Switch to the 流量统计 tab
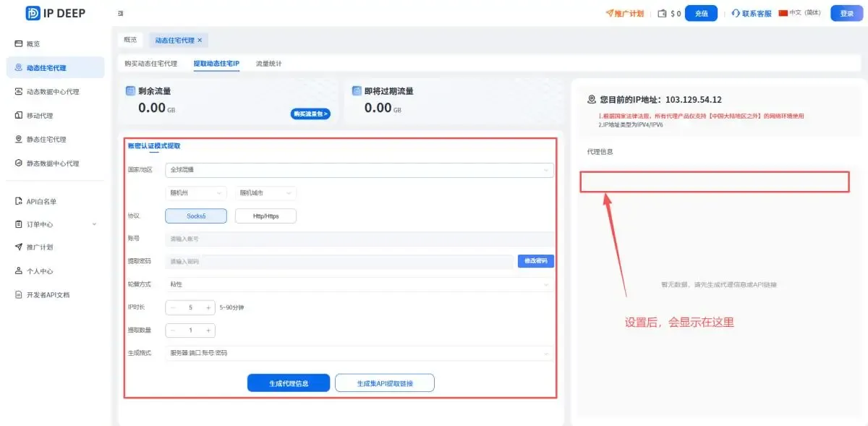Viewport: 868px width, 426px height. [268, 63]
